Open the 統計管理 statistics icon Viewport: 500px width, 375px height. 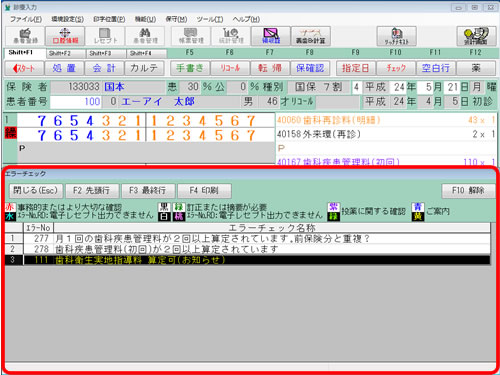tap(231, 36)
